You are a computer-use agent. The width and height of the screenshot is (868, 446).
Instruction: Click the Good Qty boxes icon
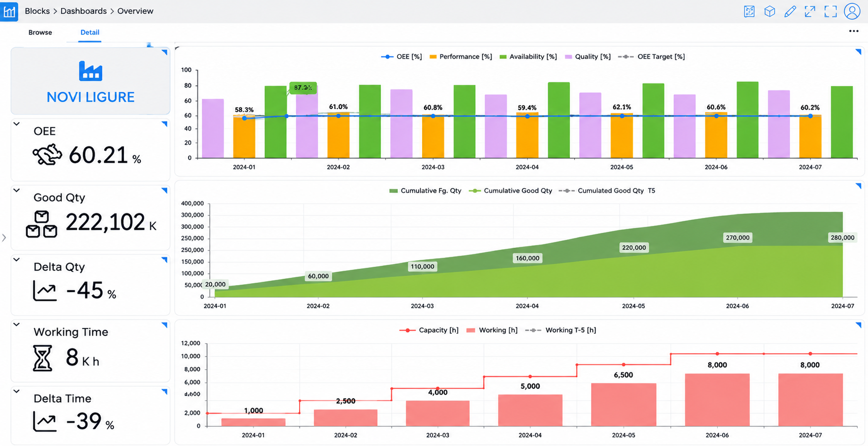[x=42, y=224]
